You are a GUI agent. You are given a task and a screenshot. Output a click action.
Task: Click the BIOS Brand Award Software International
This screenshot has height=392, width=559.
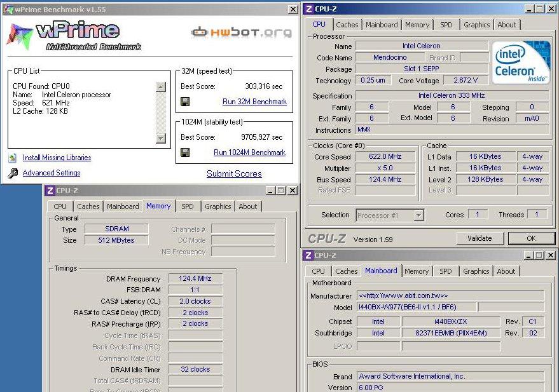[x=451, y=376]
